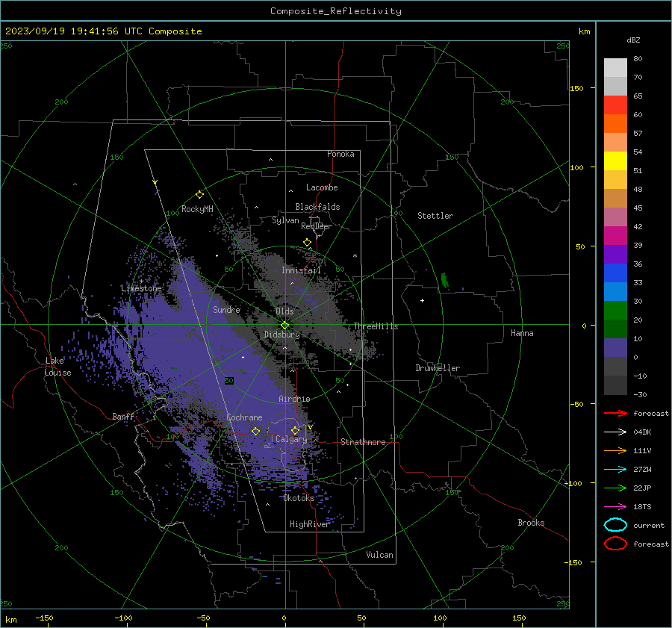
Task: Click the yellow diamond marker below Cochrane
Action: 255,431
